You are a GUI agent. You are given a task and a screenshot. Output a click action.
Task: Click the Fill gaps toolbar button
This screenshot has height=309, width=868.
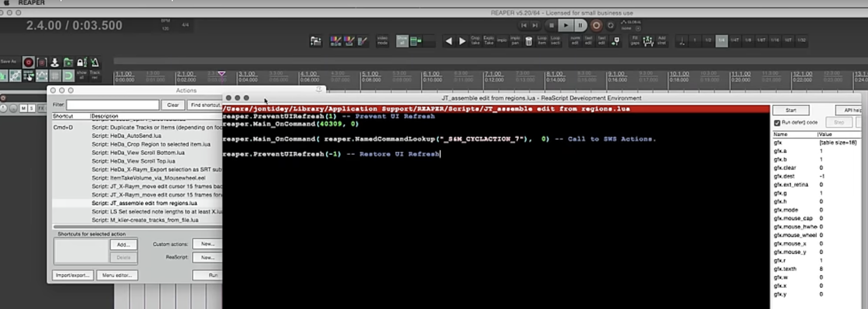click(x=635, y=41)
